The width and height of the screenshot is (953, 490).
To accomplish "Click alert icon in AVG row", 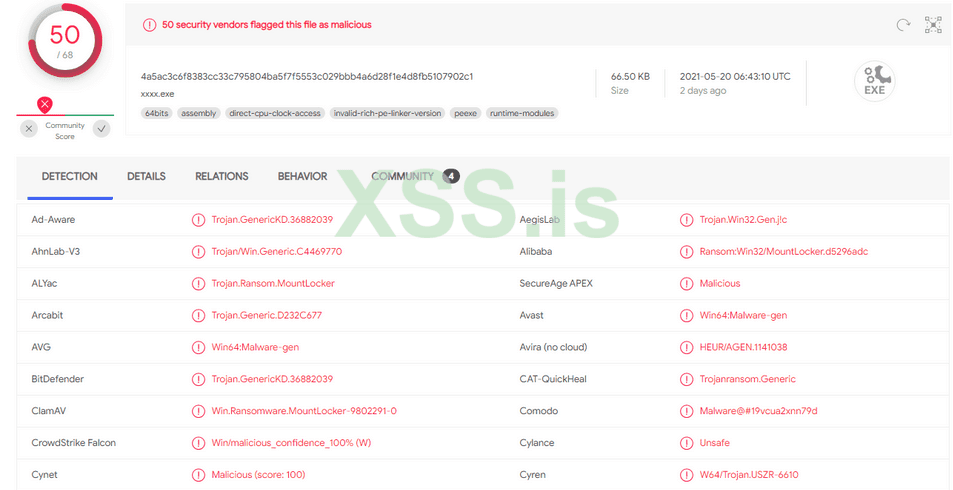I will tap(198, 347).
